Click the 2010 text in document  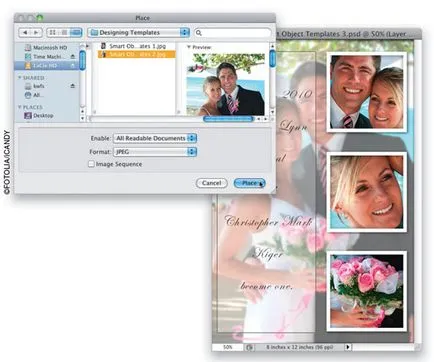point(297,94)
